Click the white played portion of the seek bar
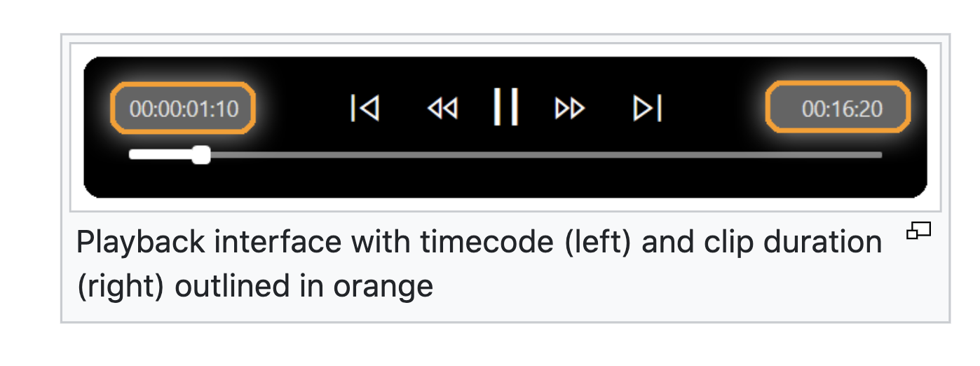Image resolution: width=980 pixels, height=366 pixels. coord(161,155)
